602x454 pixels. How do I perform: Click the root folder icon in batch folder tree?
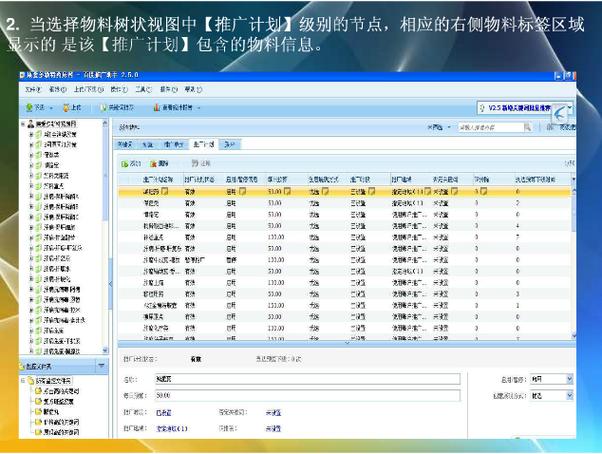point(31,381)
